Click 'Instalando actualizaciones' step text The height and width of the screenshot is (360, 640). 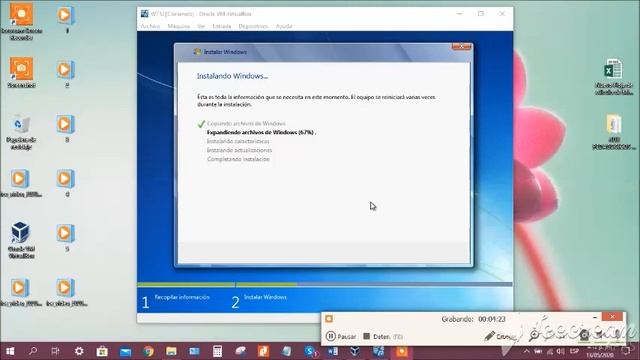239,150
